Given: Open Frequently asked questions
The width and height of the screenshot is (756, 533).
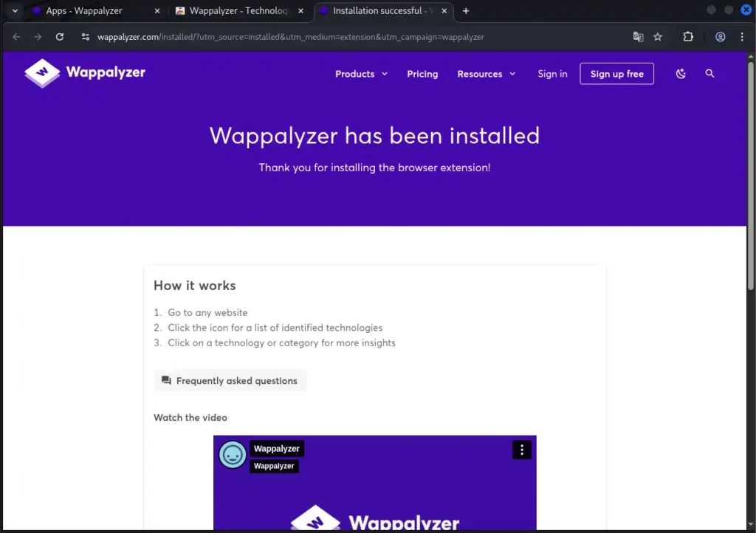Looking at the screenshot, I should tap(230, 381).
